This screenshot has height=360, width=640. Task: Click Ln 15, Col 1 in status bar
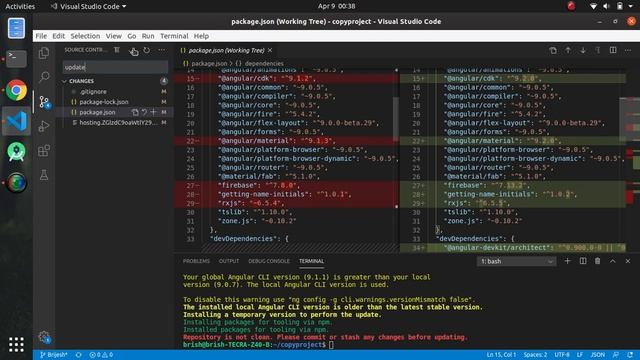(501, 355)
